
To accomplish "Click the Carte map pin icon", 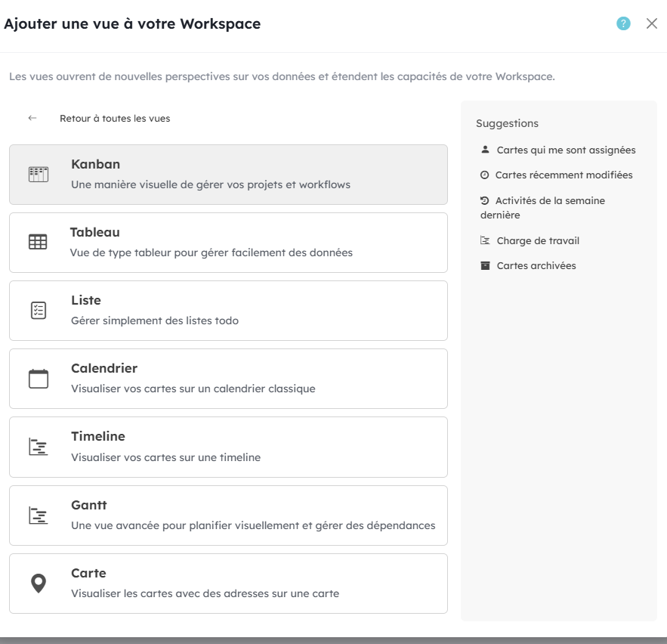I will point(38,584).
